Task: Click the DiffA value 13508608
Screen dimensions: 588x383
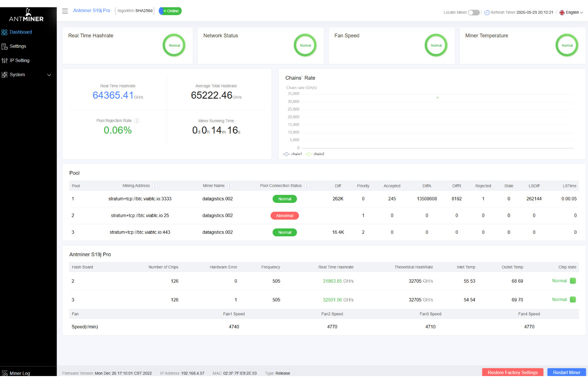Action: tap(427, 199)
